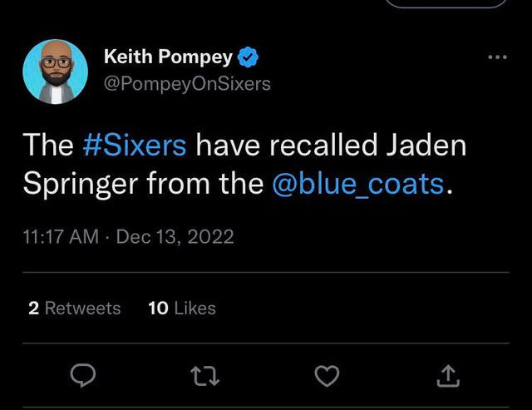Visit the @blue_coats mention
The width and height of the screenshot is (532, 410).
point(358,184)
